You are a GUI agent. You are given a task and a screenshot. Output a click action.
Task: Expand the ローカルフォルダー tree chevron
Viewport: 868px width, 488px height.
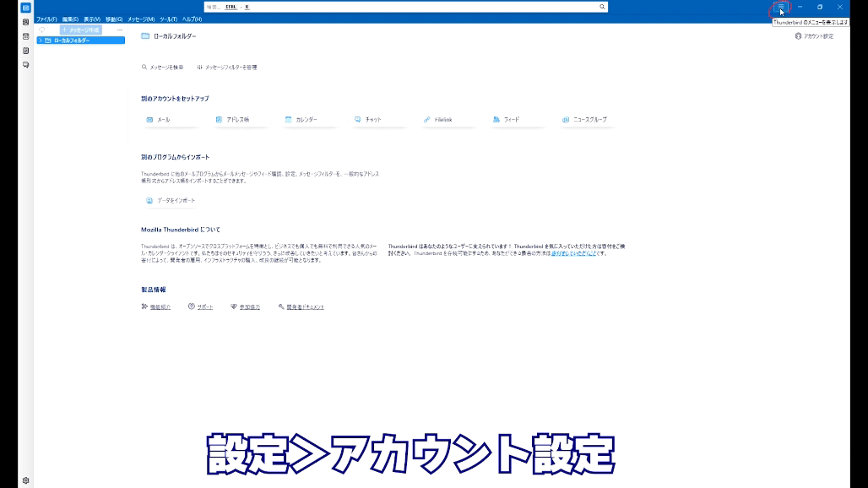(x=40, y=41)
